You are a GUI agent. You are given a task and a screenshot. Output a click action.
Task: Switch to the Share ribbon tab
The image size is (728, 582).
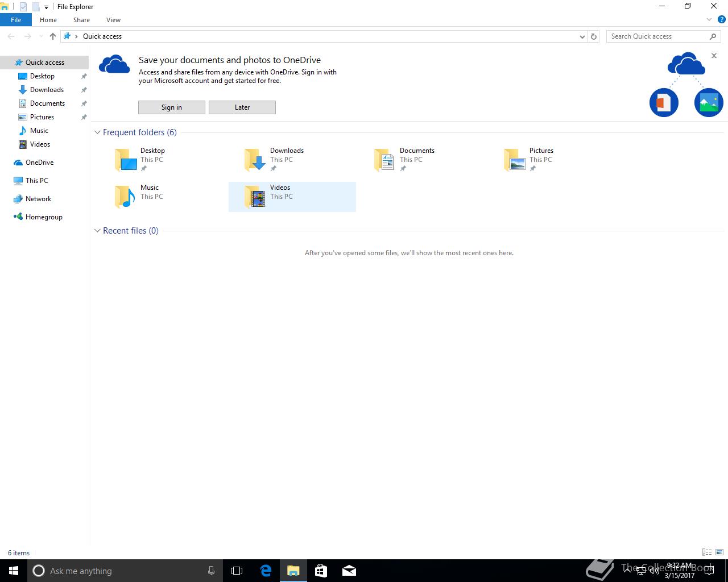81,20
